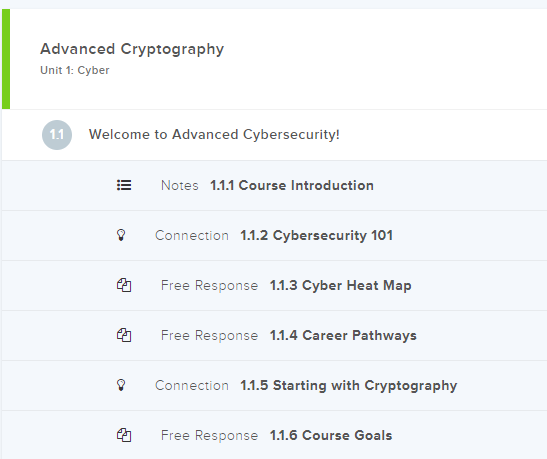Click the document icon beside Course Goals
The image size is (547, 459).
click(x=124, y=435)
